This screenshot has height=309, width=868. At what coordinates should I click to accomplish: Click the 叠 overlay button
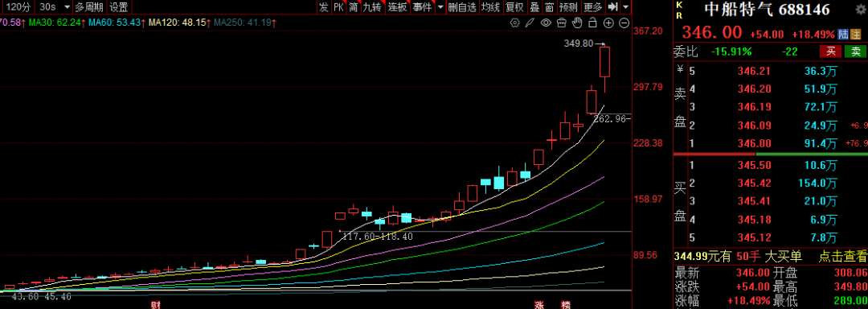pyautogui.click(x=534, y=7)
